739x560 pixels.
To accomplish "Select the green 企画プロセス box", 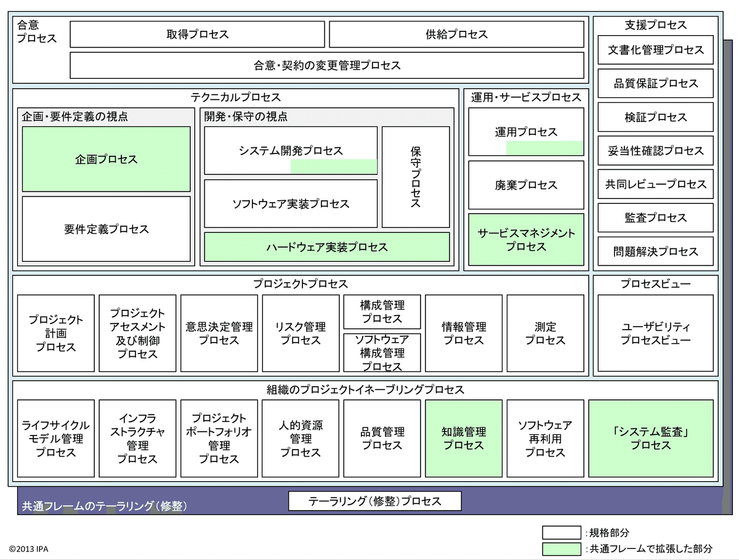I will point(107,160).
